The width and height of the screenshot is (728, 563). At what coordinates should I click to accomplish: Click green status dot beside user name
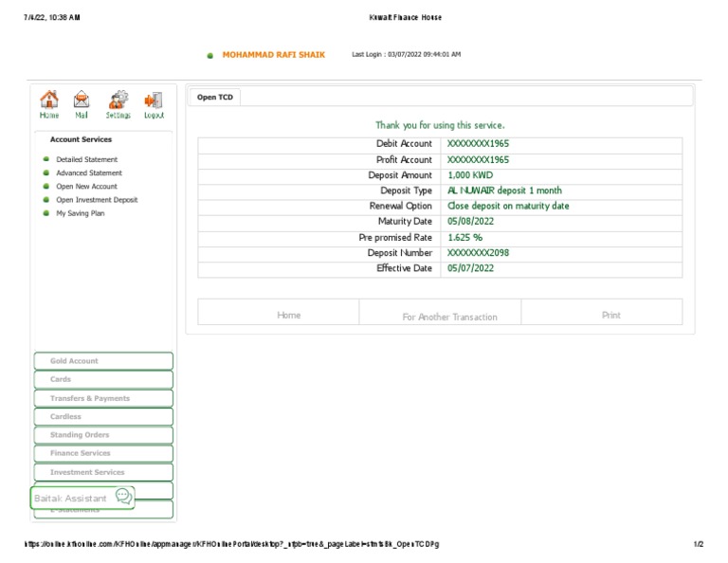click(209, 56)
